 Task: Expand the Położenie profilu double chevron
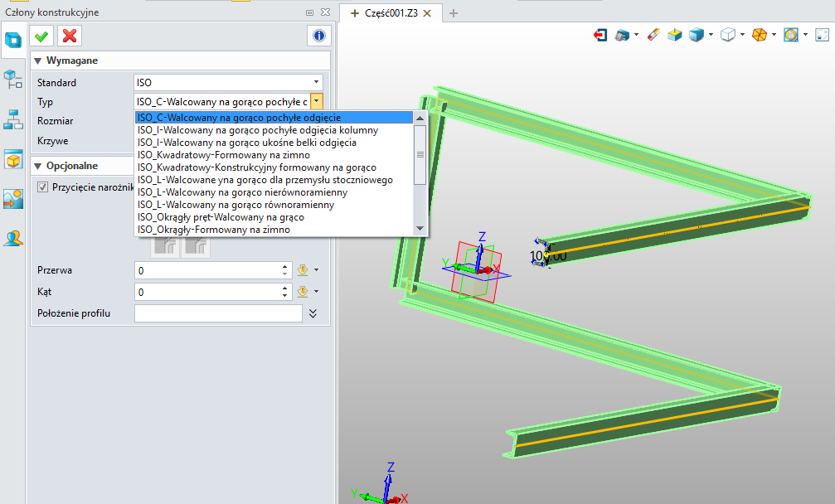[313, 313]
